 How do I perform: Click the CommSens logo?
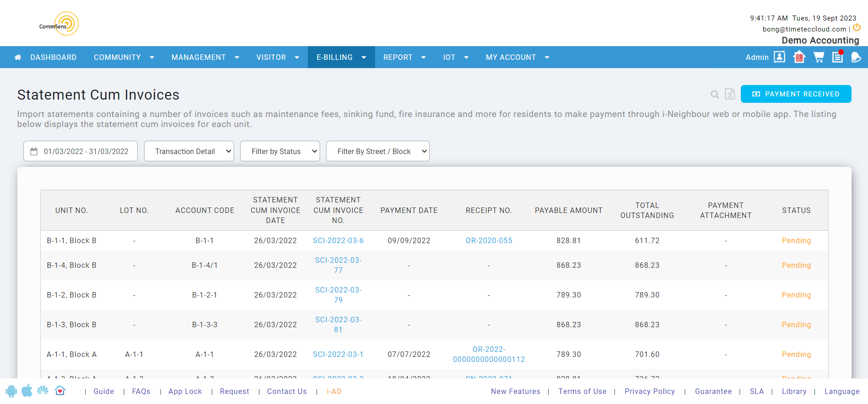pos(59,24)
